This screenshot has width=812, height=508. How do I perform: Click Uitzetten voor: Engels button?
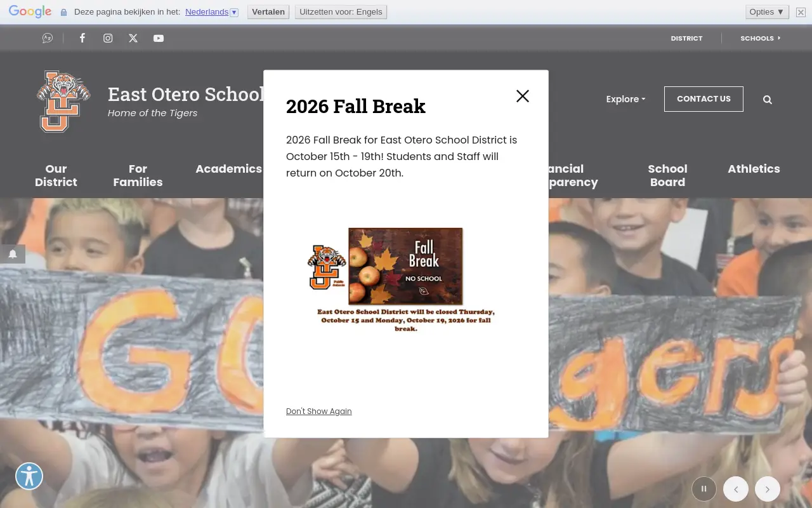pos(341,12)
